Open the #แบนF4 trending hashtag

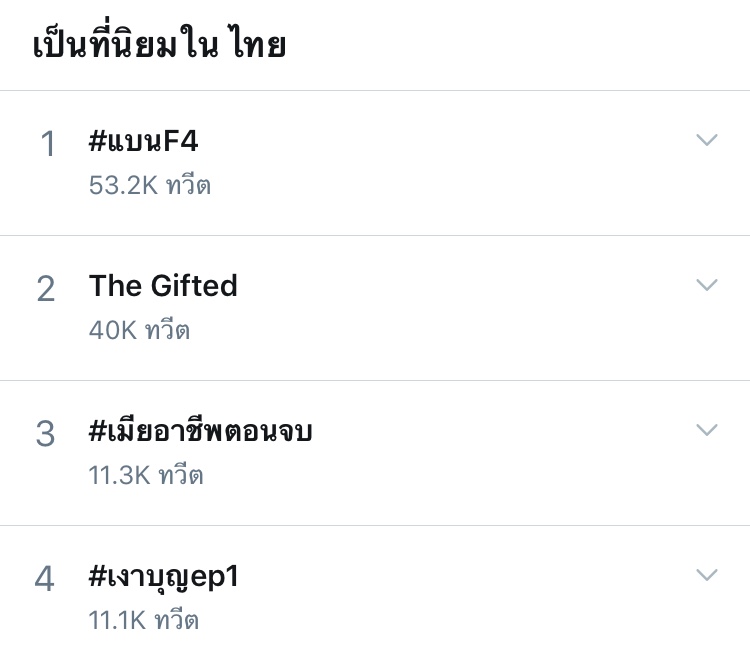[x=143, y=141]
